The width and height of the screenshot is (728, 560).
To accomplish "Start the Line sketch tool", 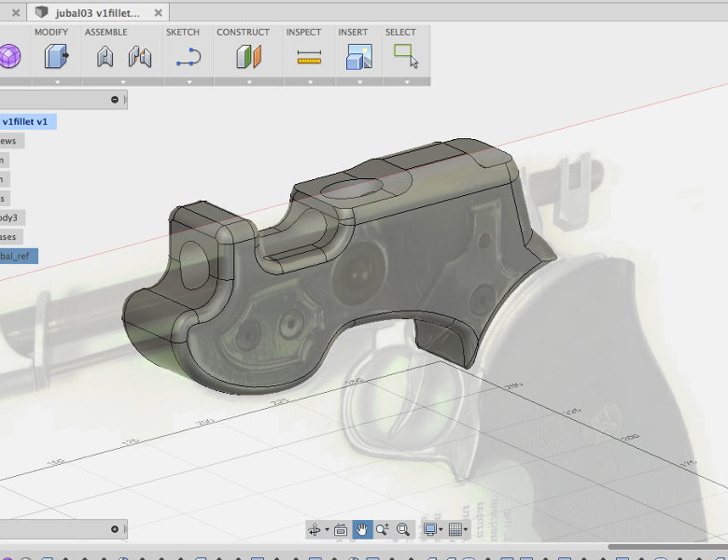I will pos(189,57).
